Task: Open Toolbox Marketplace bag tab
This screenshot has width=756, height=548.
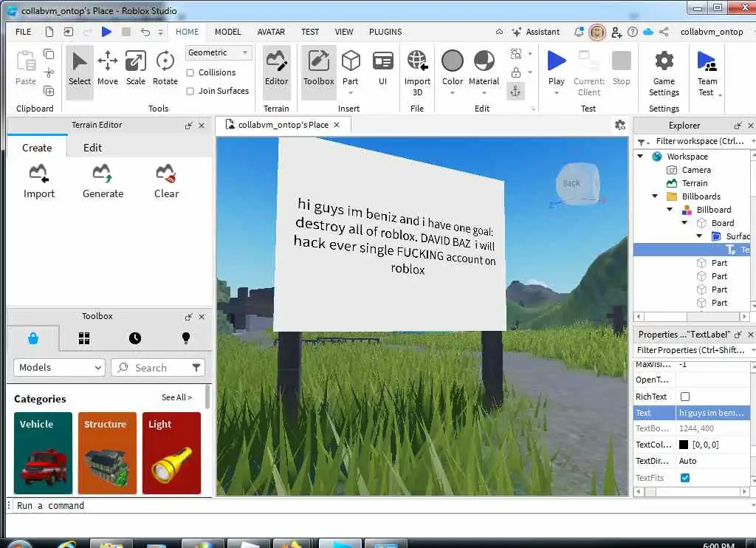Action: click(33, 338)
